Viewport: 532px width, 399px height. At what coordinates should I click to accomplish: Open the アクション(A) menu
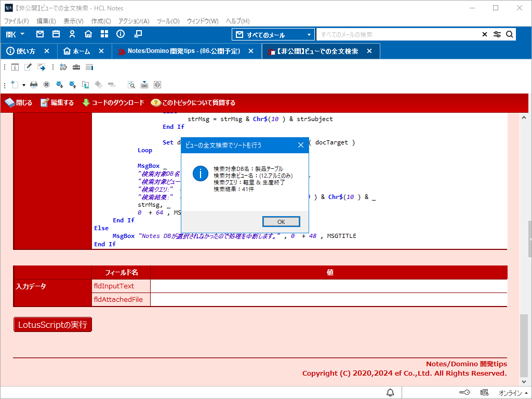(x=134, y=21)
